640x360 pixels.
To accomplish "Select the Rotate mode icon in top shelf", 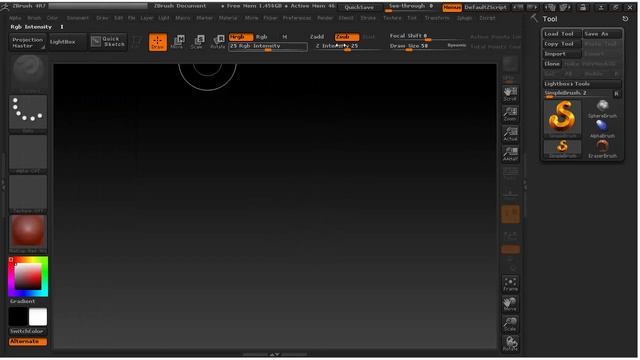I will click(x=218, y=42).
